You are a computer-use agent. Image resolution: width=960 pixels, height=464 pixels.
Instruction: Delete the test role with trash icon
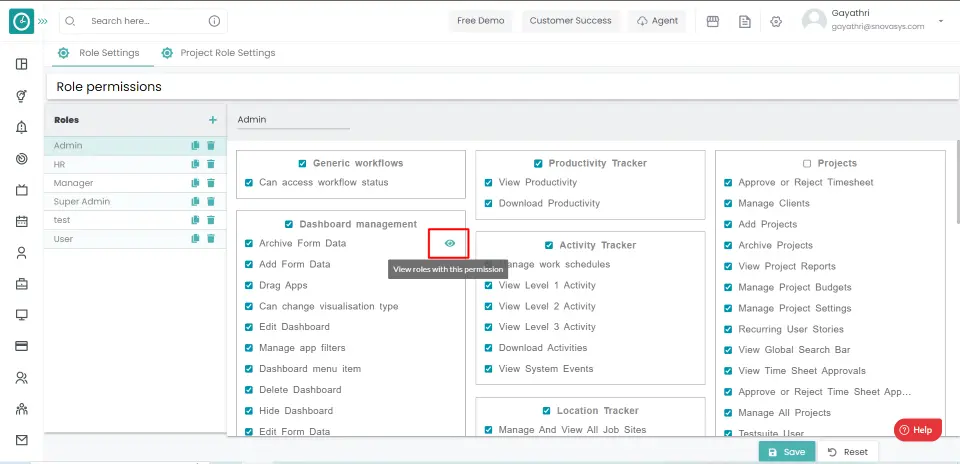(211, 220)
